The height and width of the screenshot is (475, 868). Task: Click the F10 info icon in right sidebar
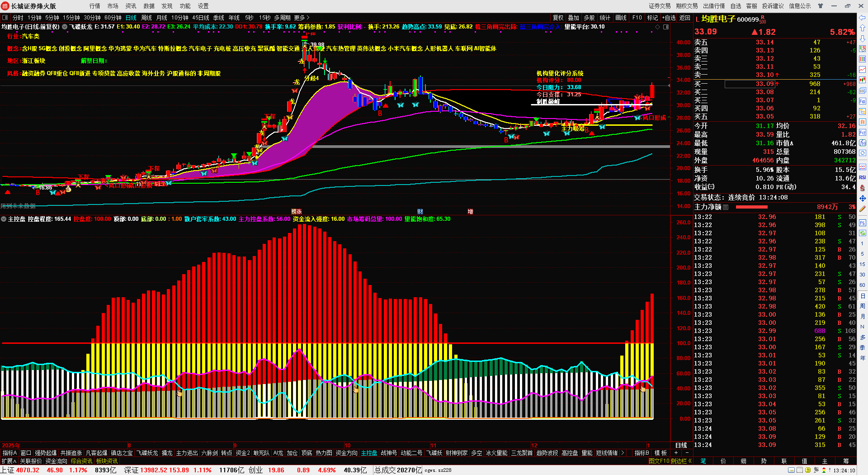[x=863, y=101]
